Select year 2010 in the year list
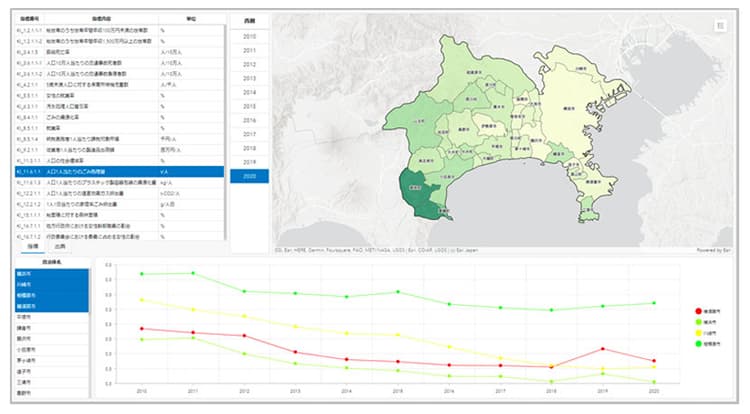 click(249, 36)
